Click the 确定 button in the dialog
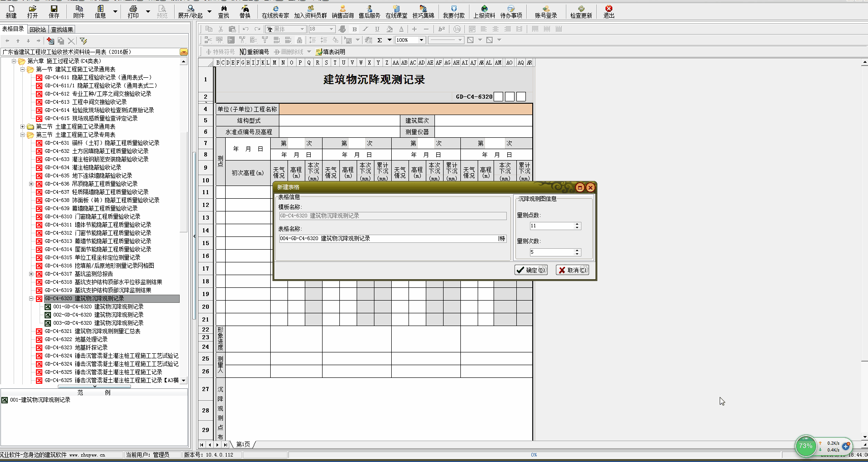 (531, 270)
